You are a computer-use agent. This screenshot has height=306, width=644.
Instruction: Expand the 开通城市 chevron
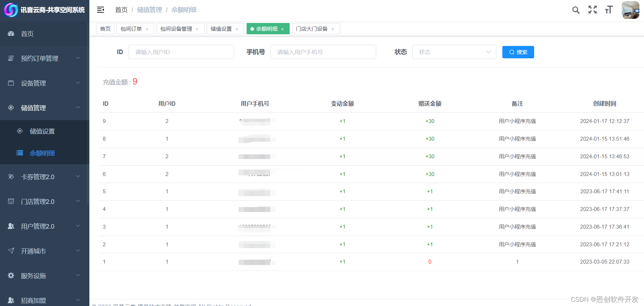(x=78, y=251)
